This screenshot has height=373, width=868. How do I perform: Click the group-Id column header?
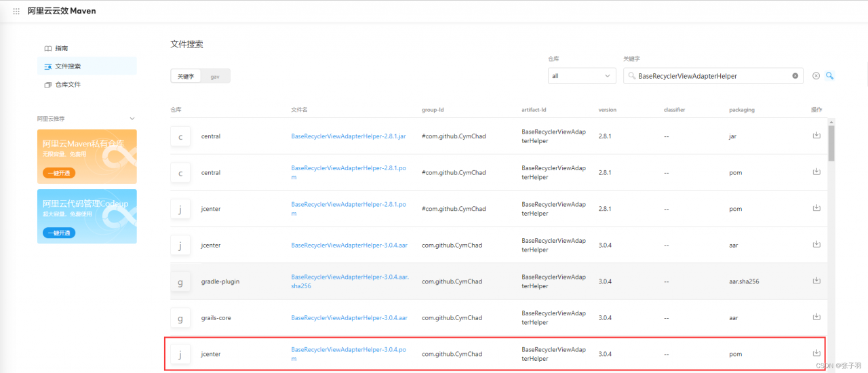(x=433, y=110)
